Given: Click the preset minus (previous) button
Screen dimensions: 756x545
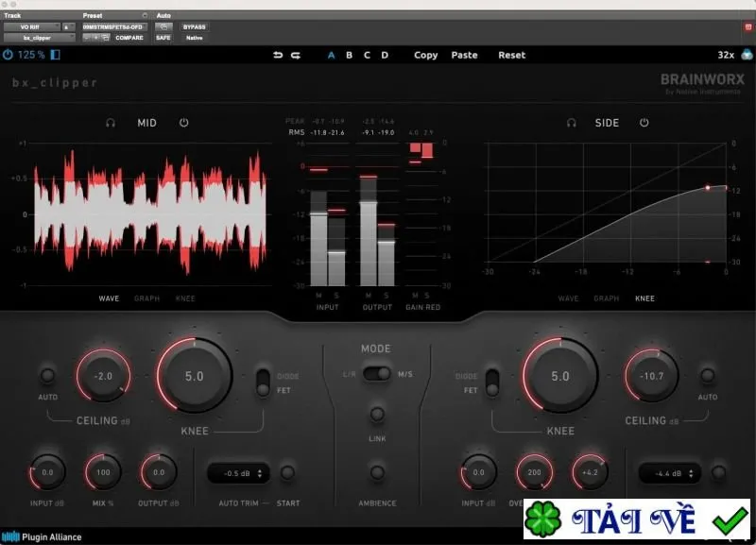Looking at the screenshot, I should click(x=87, y=38).
